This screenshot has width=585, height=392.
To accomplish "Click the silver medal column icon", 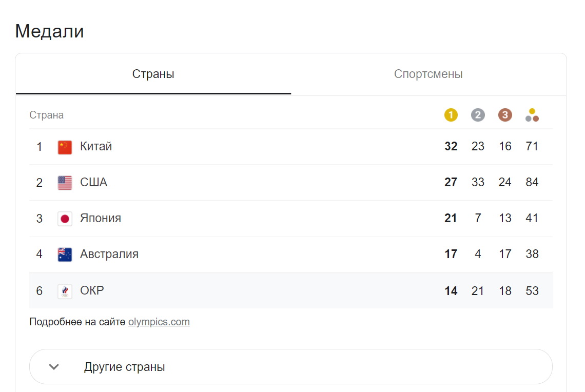I will (x=478, y=115).
